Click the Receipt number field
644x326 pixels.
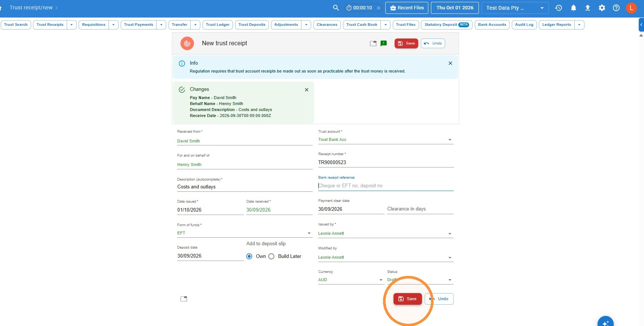click(x=386, y=163)
